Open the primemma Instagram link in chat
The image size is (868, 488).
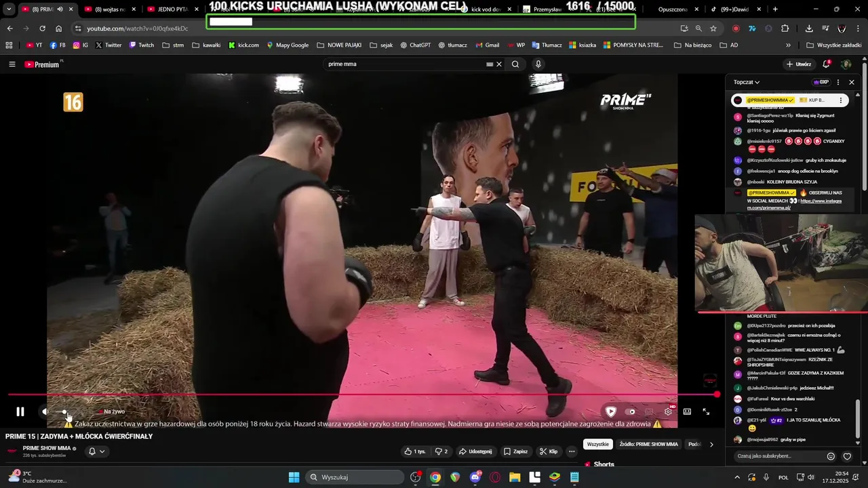click(794, 204)
